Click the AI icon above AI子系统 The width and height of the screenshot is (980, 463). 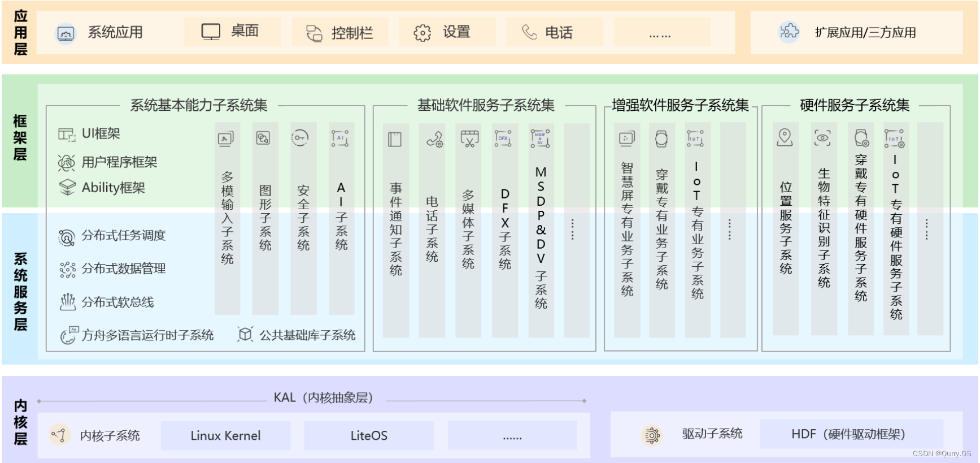pos(340,138)
